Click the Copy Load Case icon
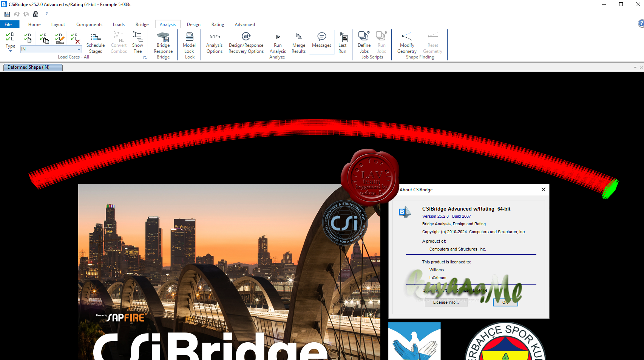Image resolution: width=644 pixels, height=360 pixels. tap(44, 38)
